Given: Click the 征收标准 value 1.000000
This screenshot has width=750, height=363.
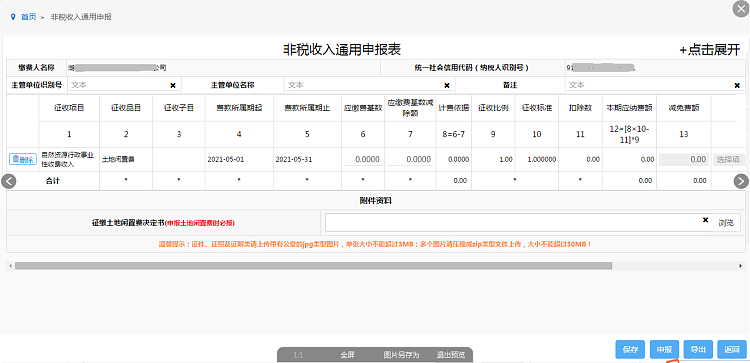Looking at the screenshot, I should [x=542, y=159].
